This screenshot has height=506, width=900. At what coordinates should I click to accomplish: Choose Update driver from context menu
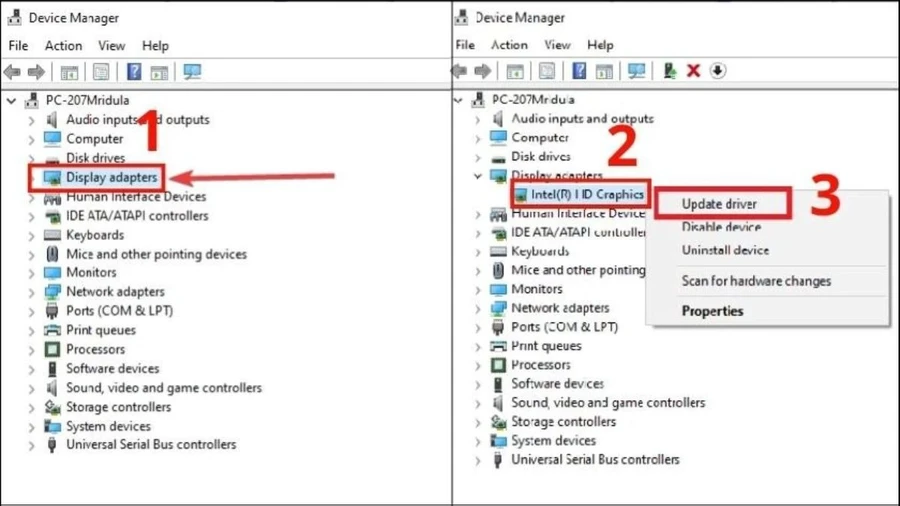click(x=719, y=204)
